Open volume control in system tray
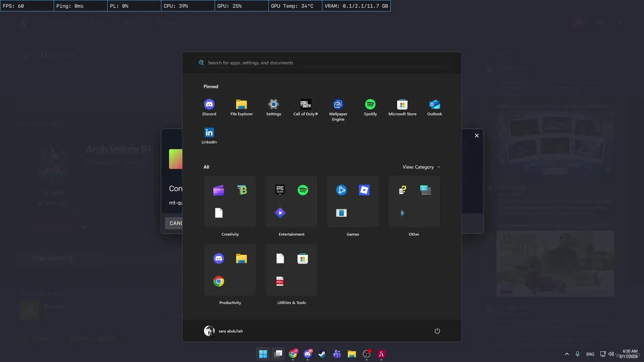 tap(611, 354)
